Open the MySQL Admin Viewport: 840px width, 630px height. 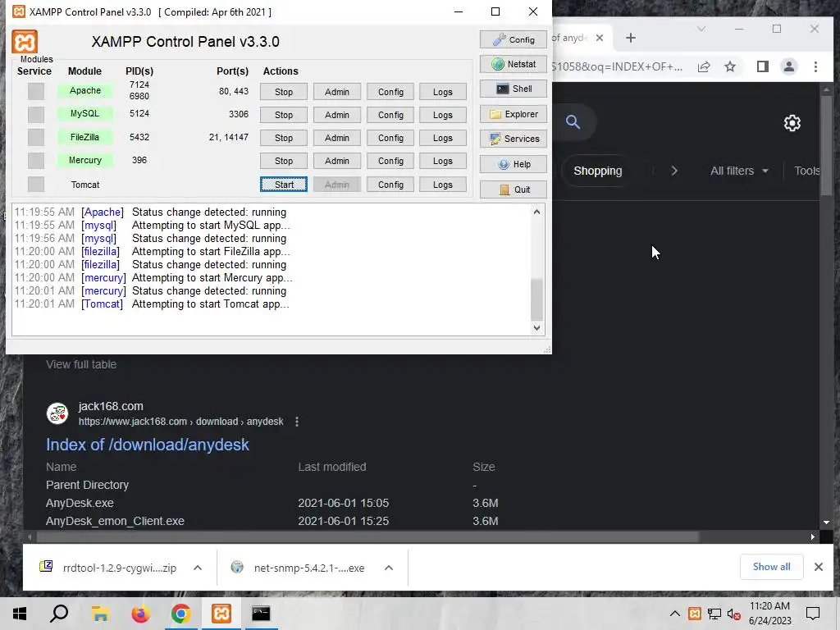tap(337, 115)
